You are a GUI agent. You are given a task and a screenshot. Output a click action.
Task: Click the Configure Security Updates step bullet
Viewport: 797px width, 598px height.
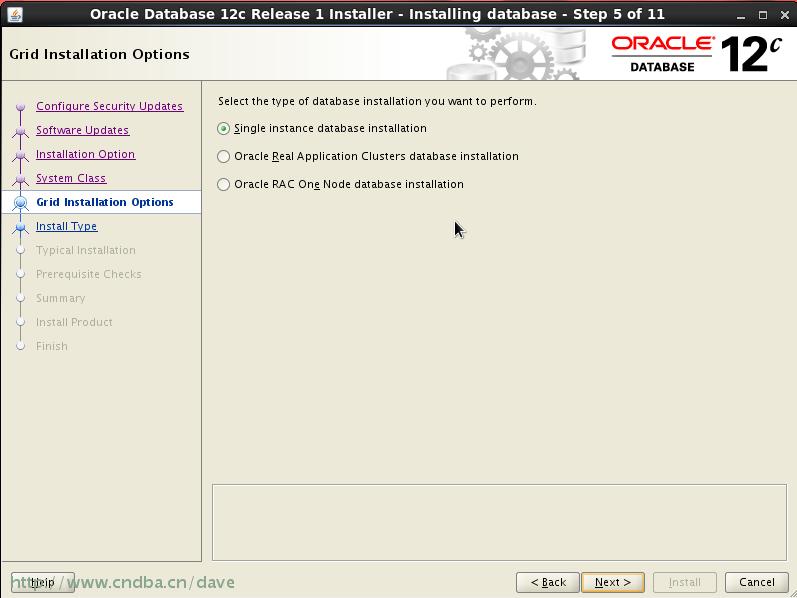click(x=20, y=107)
